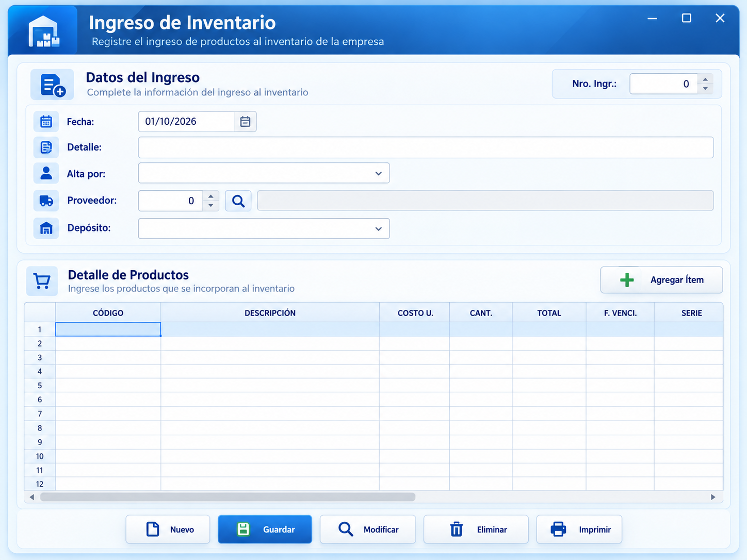Close the Ingreso de Inventario window
The width and height of the screenshot is (747, 560).
tap(720, 19)
